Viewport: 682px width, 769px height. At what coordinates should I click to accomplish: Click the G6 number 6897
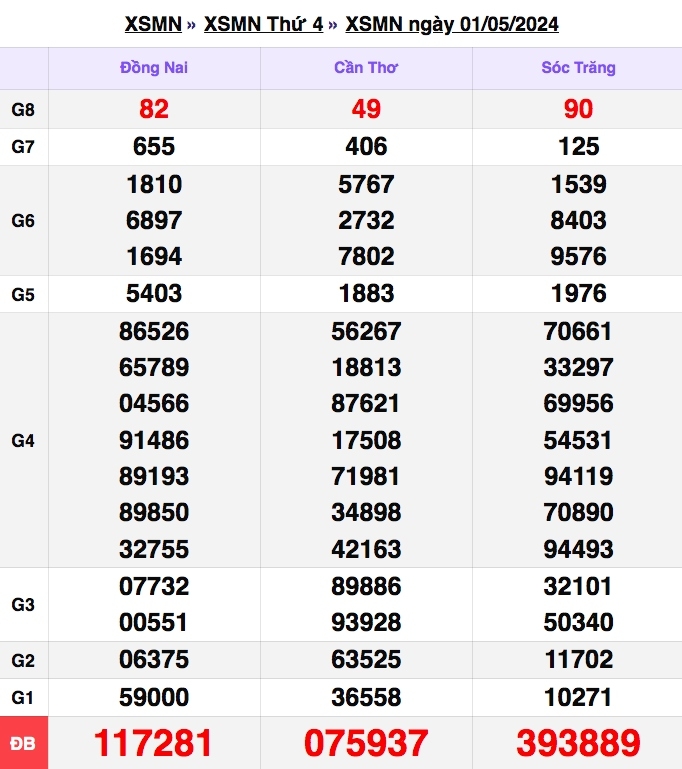point(154,220)
